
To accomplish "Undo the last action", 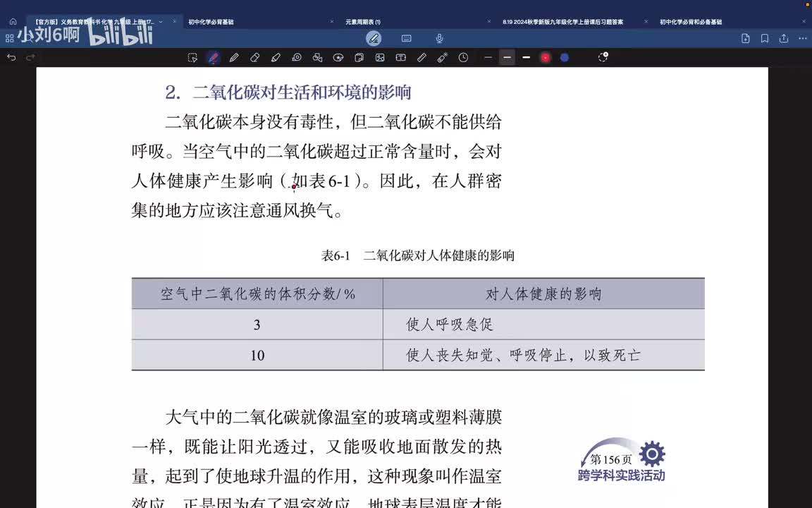I will pyautogui.click(x=11, y=58).
